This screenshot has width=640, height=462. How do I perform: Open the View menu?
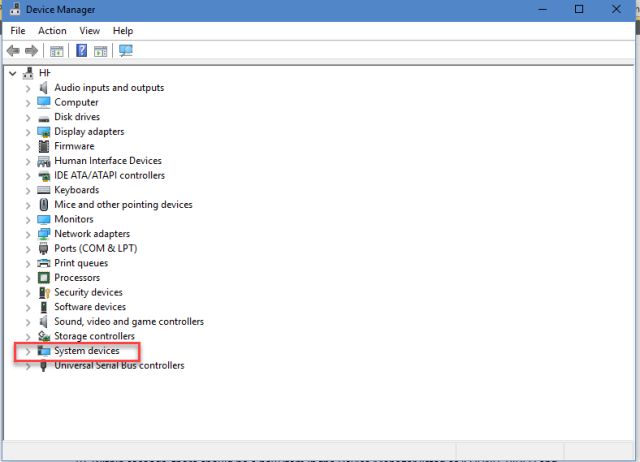(90, 31)
